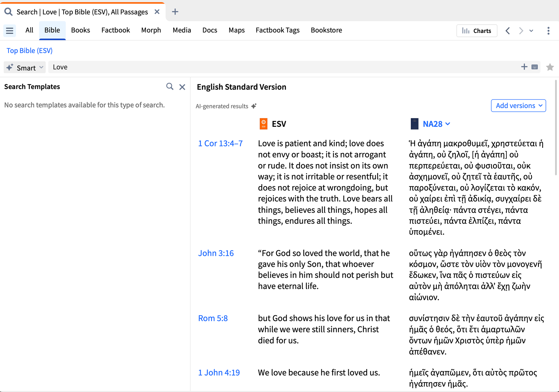Open the John 3:16 reference

pos(216,253)
